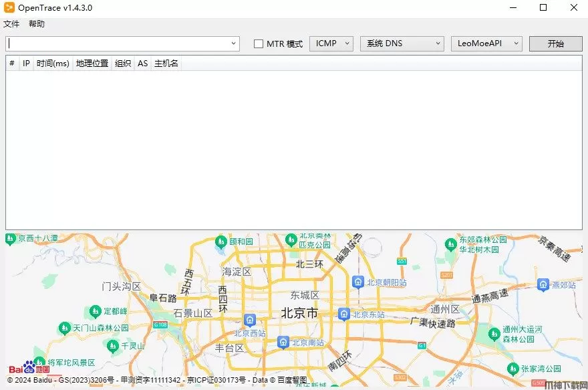
Task: Click the 燕郊站 station icon
Action: 543,284
